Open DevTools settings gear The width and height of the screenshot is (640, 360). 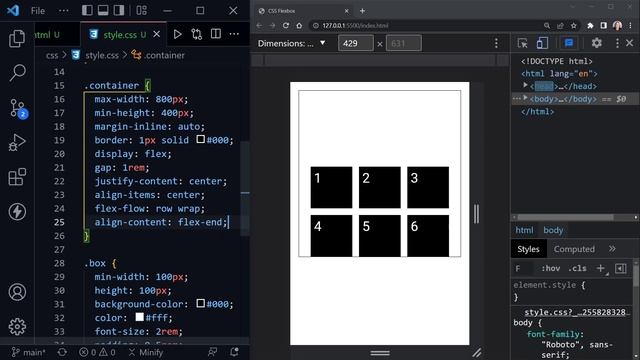tap(597, 43)
